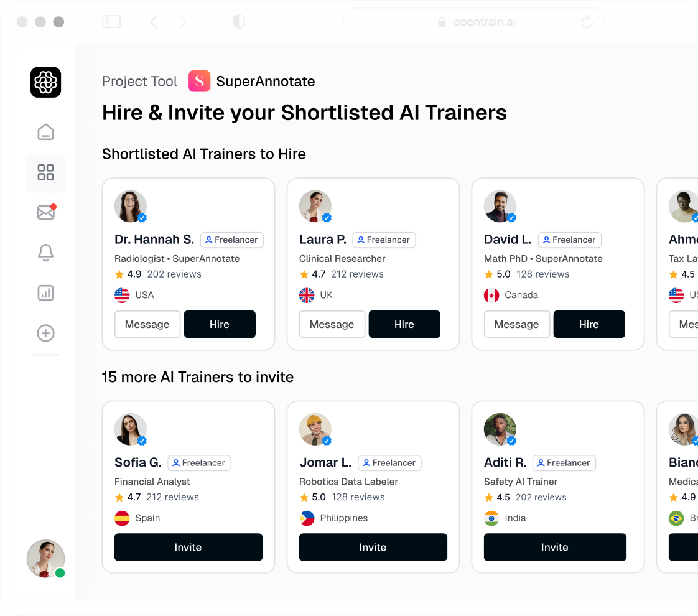Invite Jomar L.
The image size is (698, 616).
(373, 547)
